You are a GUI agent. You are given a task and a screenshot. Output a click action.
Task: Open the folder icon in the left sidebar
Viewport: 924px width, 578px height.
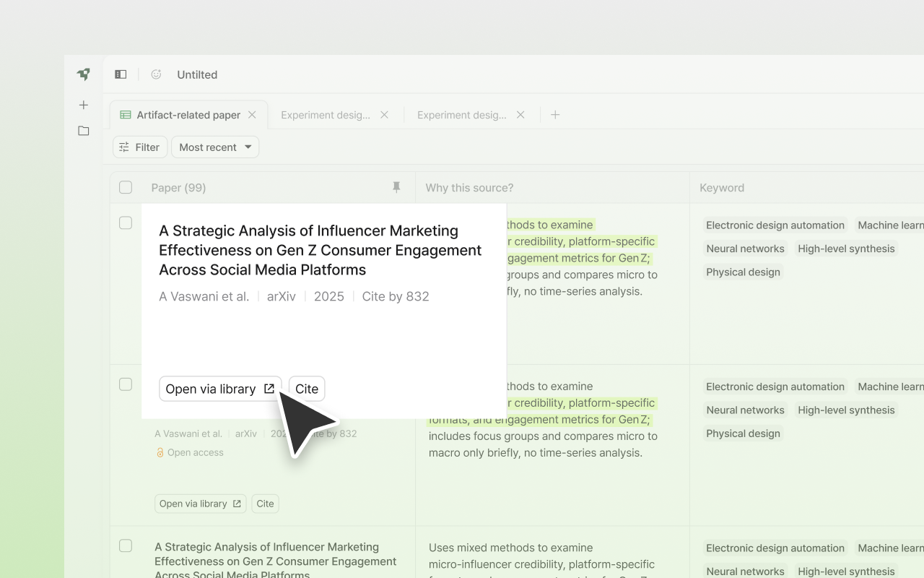tap(84, 131)
